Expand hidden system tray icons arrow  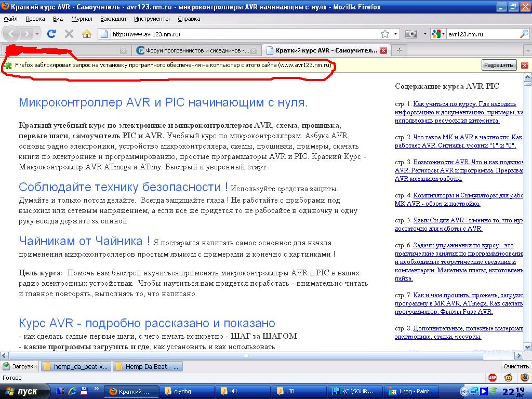pyautogui.click(x=464, y=391)
